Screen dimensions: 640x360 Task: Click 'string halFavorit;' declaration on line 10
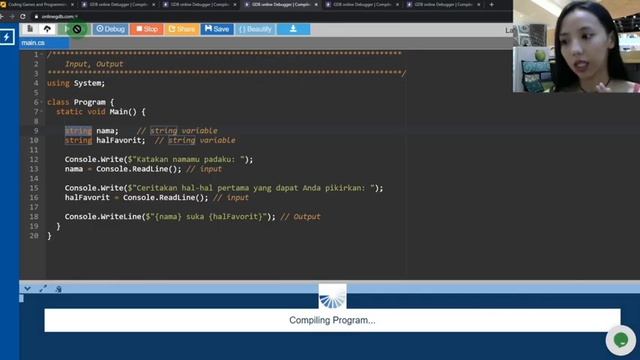105,140
